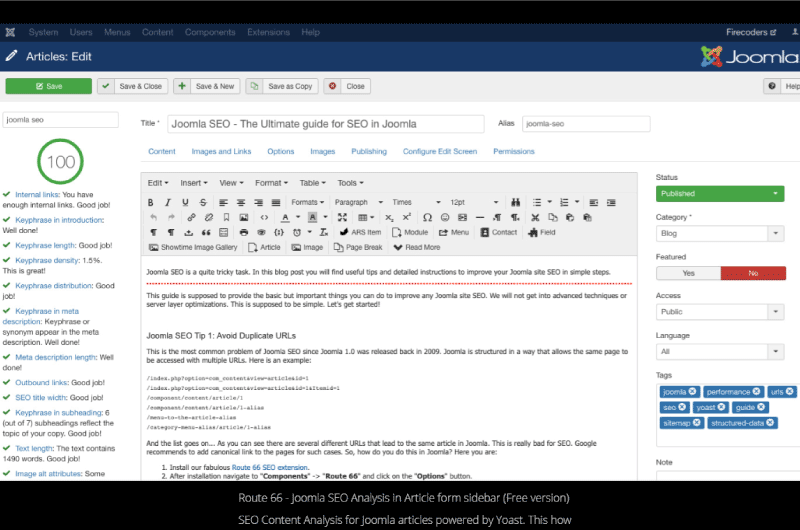Apply subscript formatting icon
Image resolution: width=800 pixels, height=530 pixels.
click(x=389, y=217)
